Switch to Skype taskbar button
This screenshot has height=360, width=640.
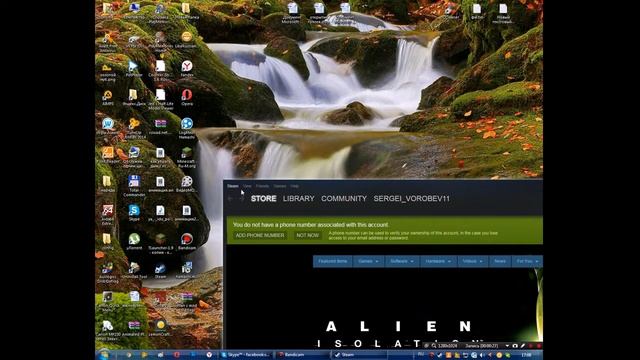[246, 355]
